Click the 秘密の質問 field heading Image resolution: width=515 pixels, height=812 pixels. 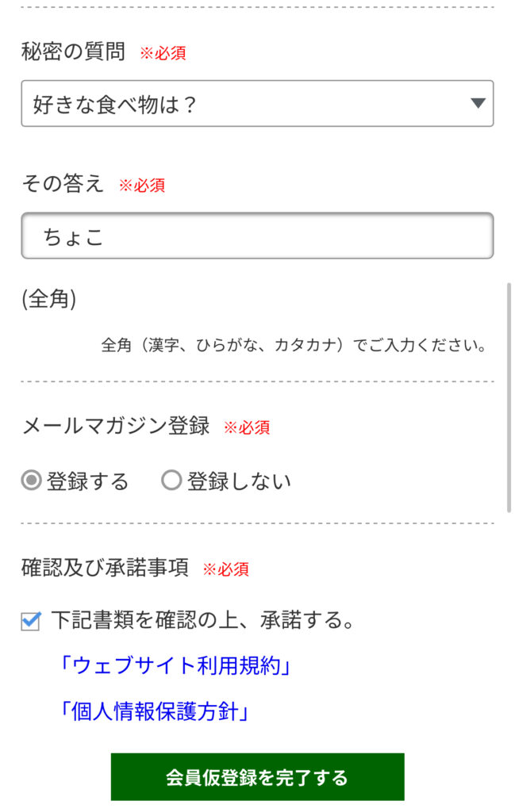pos(73,52)
